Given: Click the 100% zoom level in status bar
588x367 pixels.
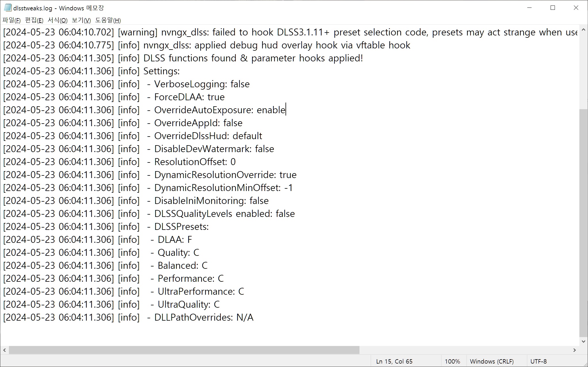Looking at the screenshot, I should [x=452, y=361].
